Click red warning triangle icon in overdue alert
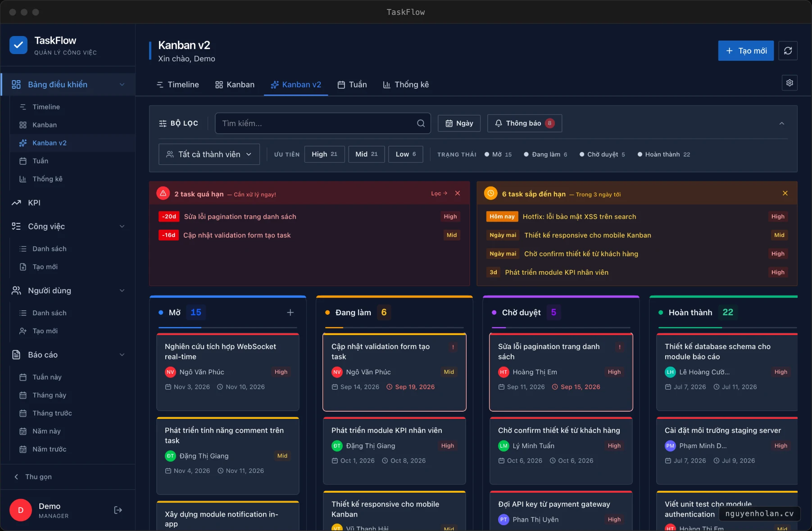 [163, 193]
